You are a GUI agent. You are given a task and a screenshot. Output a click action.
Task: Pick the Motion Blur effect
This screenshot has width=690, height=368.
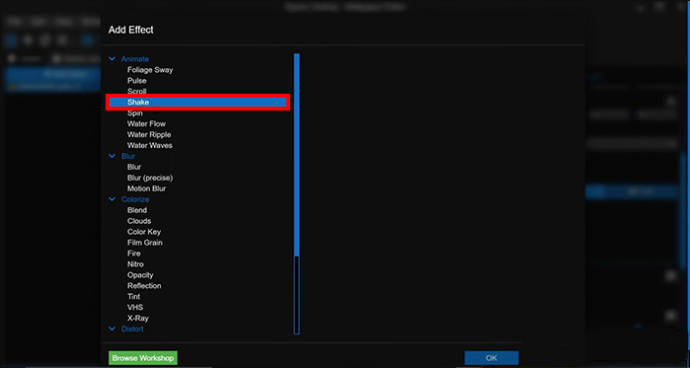(x=147, y=188)
